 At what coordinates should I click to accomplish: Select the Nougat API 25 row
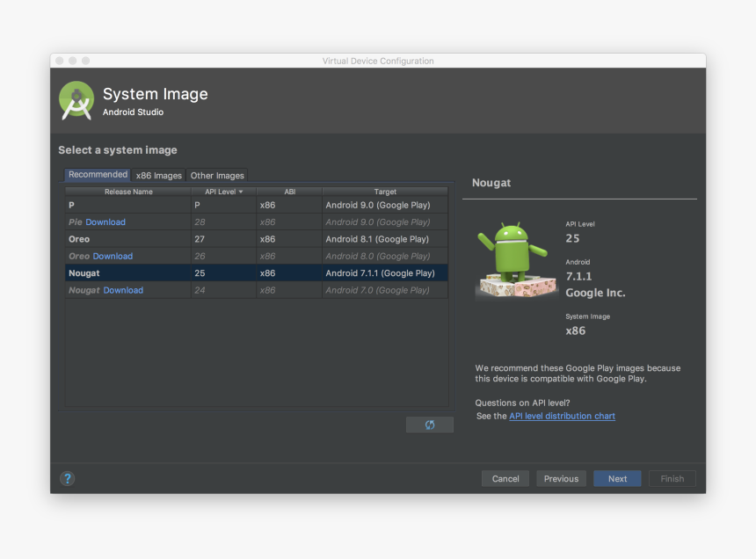tap(257, 273)
